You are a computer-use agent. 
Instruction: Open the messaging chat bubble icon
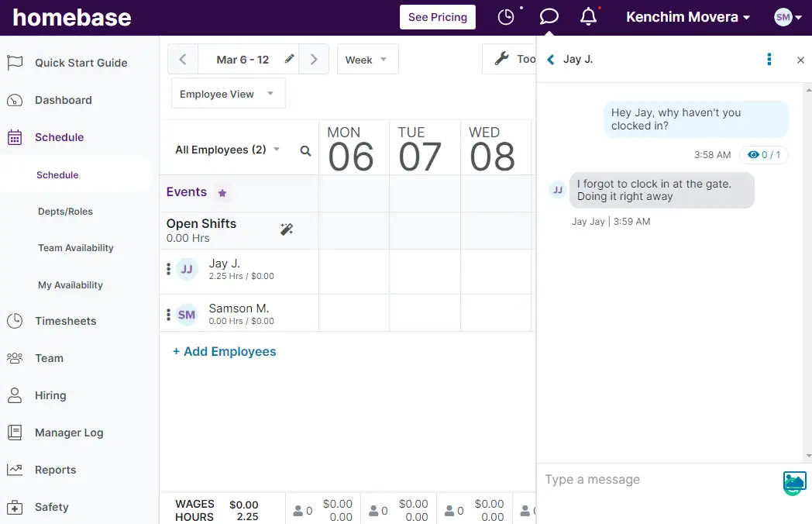pyautogui.click(x=549, y=16)
